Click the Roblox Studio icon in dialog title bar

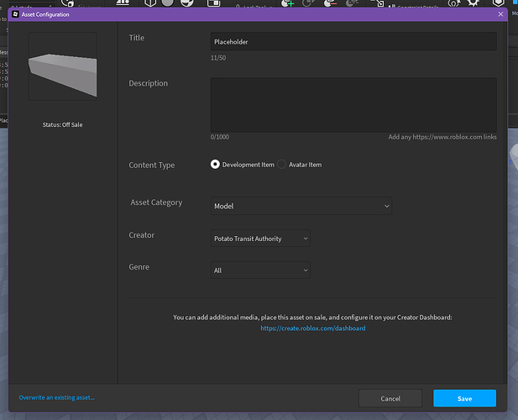pos(15,14)
